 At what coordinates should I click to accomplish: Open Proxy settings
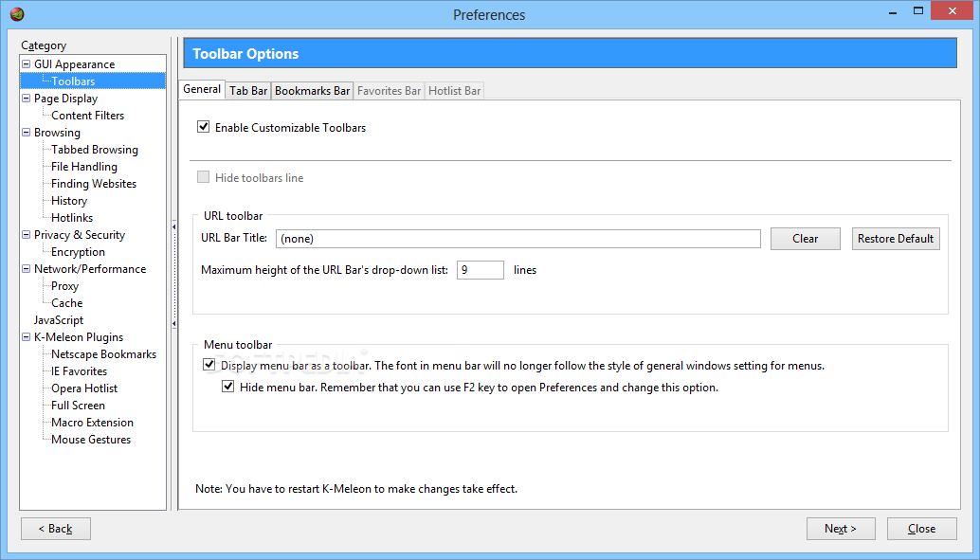tap(65, 285)
